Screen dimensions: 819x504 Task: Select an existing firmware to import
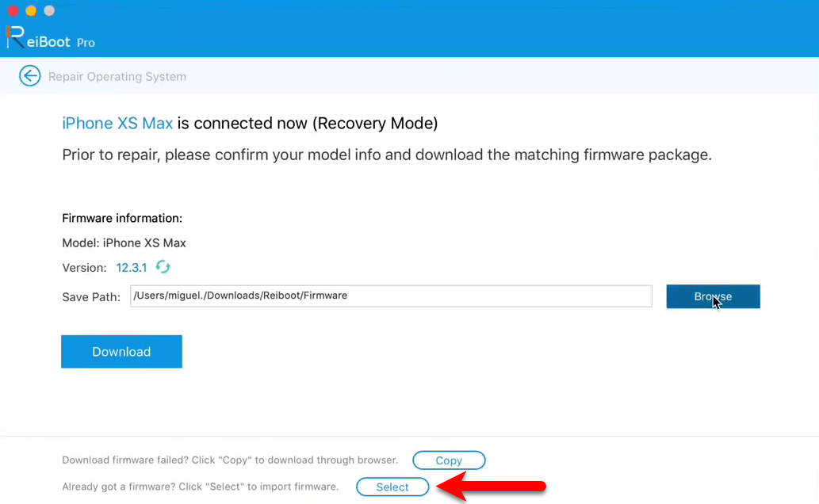coord(392,487)
